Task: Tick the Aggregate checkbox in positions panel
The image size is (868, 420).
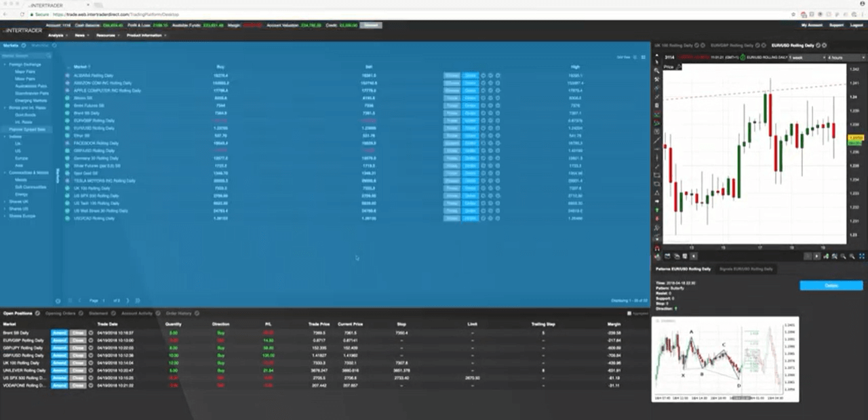Action: (629, 314)
